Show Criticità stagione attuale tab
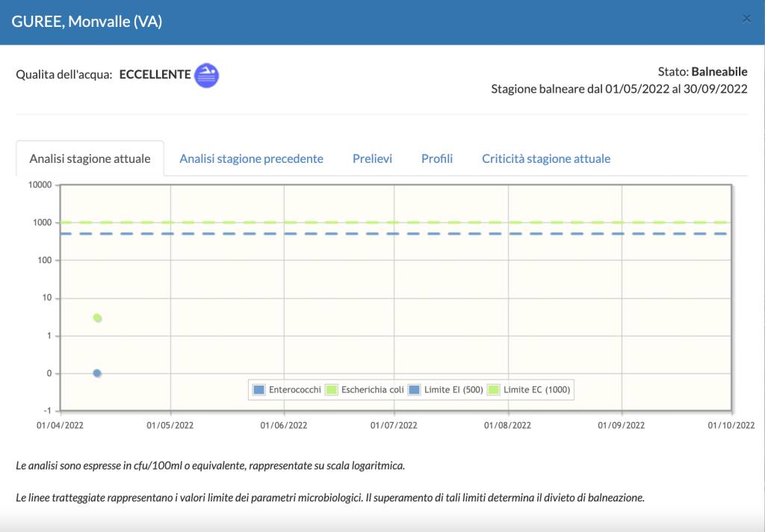 546,158
